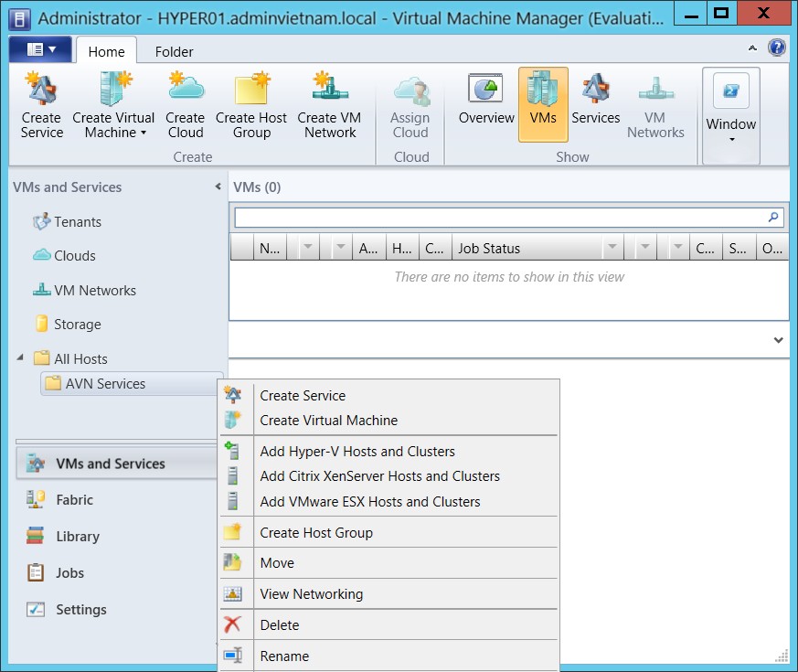Screen dimensions: 798x672
Task: Show VM Networks view in ribbon
Action: click(655, 105)
